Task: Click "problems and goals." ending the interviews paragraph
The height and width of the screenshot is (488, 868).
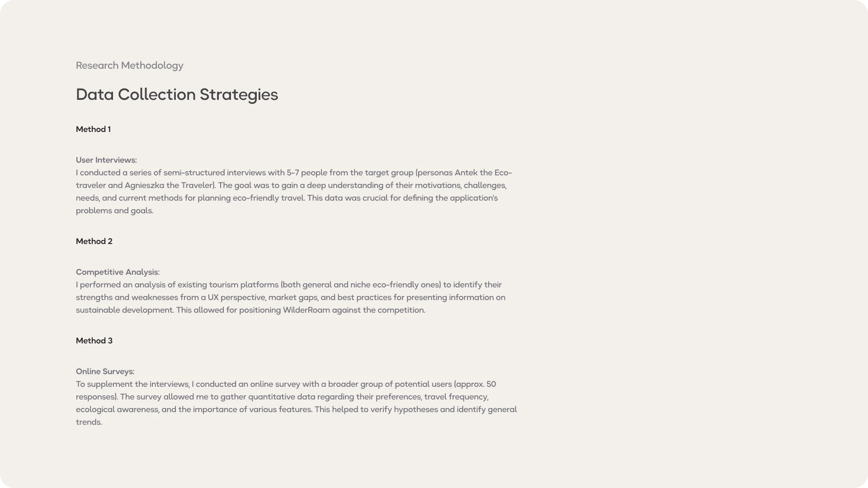Action: click(114, 211)
